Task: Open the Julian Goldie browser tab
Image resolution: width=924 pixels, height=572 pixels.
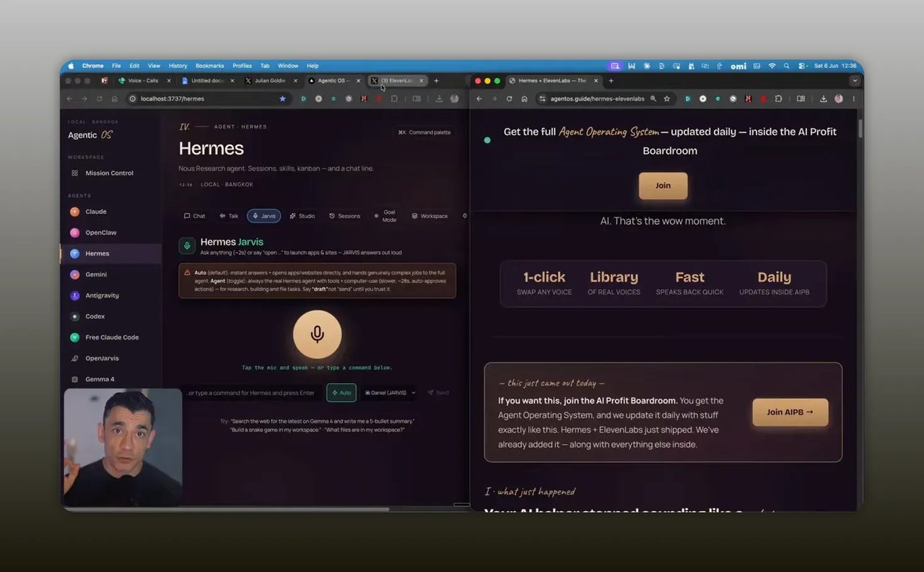Action: coord(271,80)
